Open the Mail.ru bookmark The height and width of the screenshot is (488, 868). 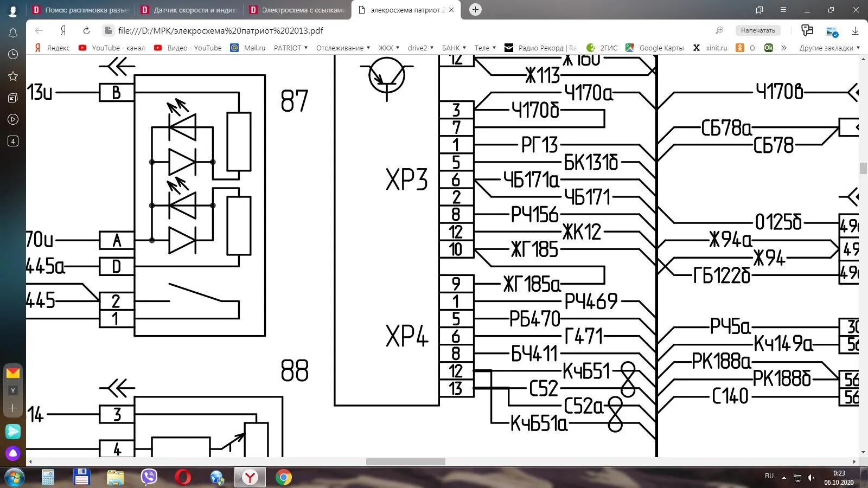click(x=248, y=48)
